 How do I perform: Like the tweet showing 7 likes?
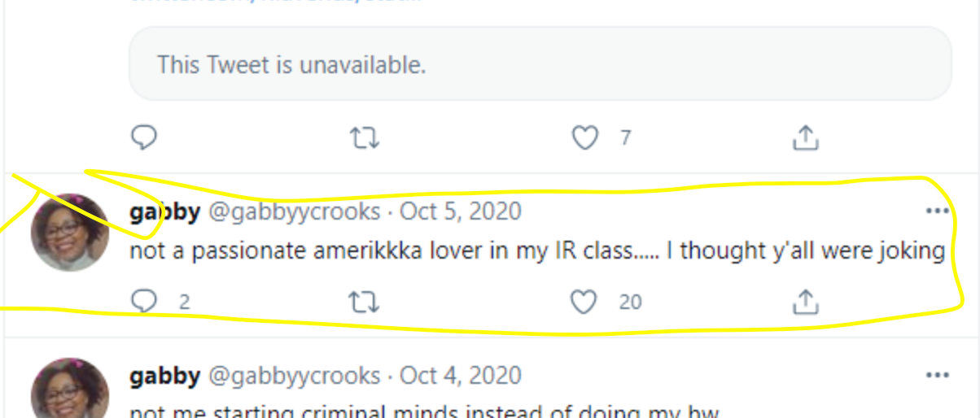coord(584,138)
